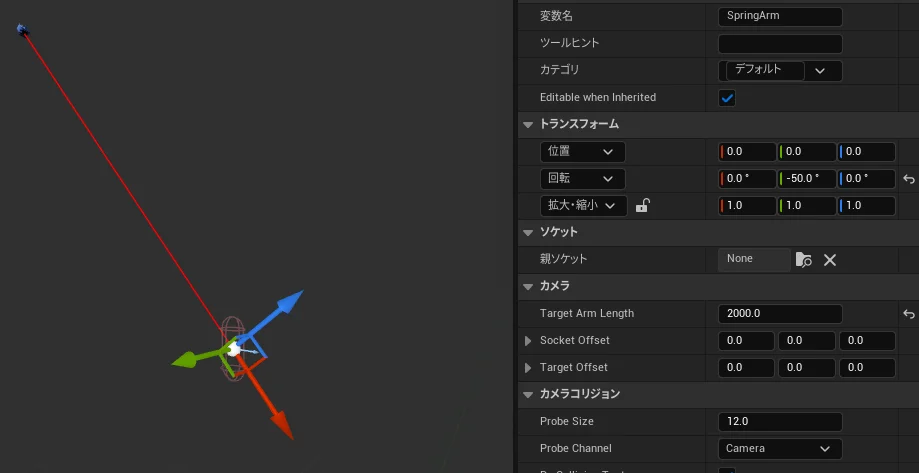919x473 pixels.
Task: Reset Target Arm Length to default
Action: (908, 314)
